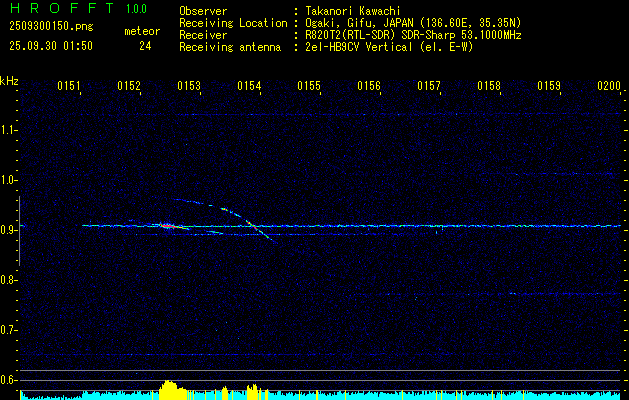The image size is (629, 400).
Task: Click the 0.7 frequency axis label
Action: [x=8, y=330]
